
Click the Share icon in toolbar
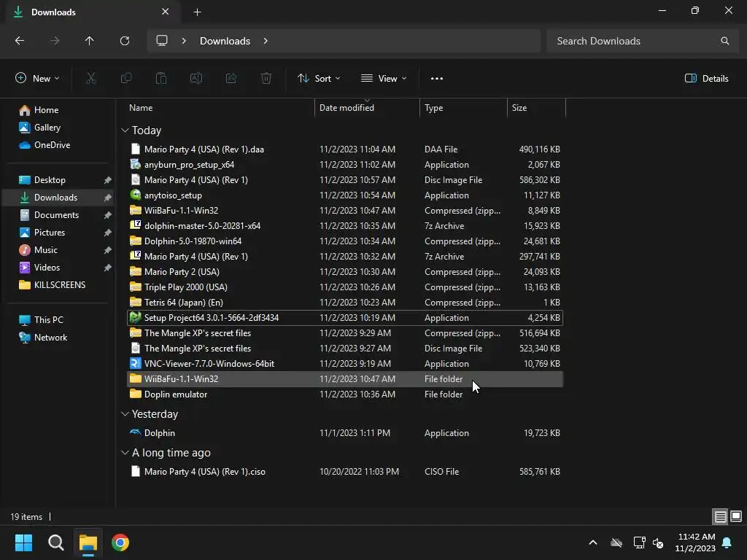point(231,79)
